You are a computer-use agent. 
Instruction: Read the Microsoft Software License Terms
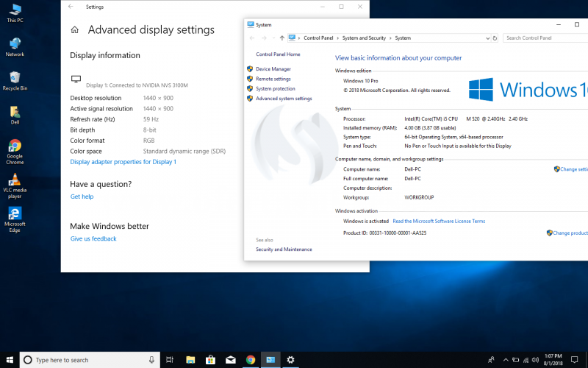439,222
